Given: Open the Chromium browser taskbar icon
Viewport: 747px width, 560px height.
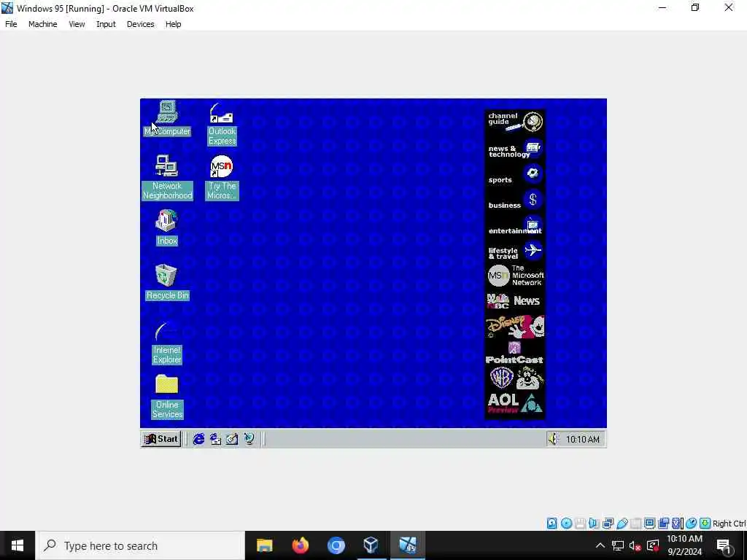Looking at the screenshot, I should point(336,545).
